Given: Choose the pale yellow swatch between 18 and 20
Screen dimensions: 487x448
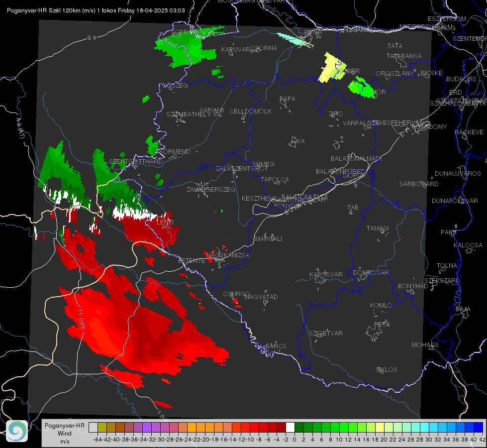Looking at the screenshot, I should (380, 427).
